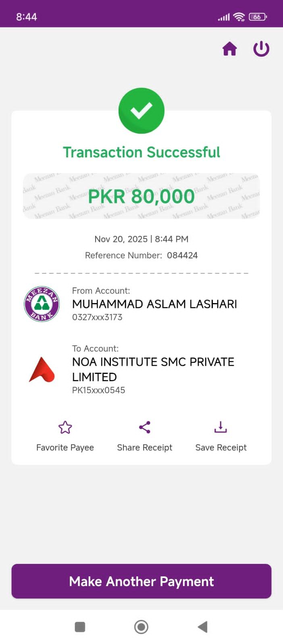Tap the Save Receipt label
This screenshot has height=644, width=283.
coord(221,448)
